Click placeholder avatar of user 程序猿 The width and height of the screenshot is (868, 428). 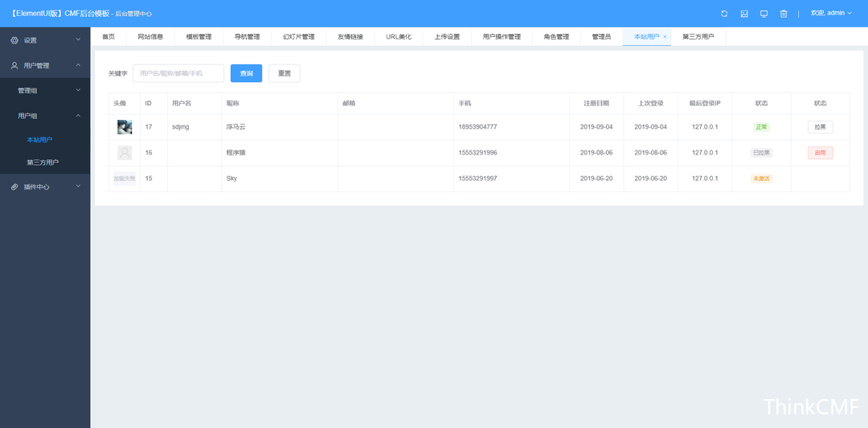pyautogui.click(x=125, y=153)
